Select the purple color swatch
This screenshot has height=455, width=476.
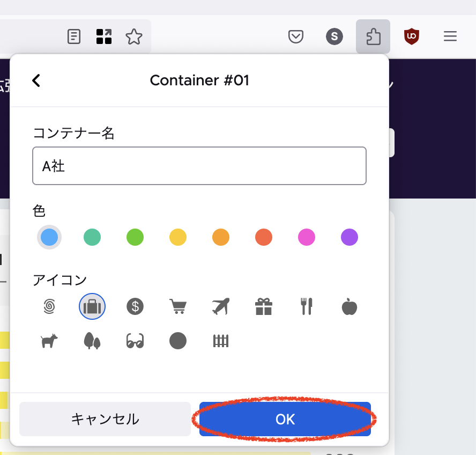[x=349, y=237]
